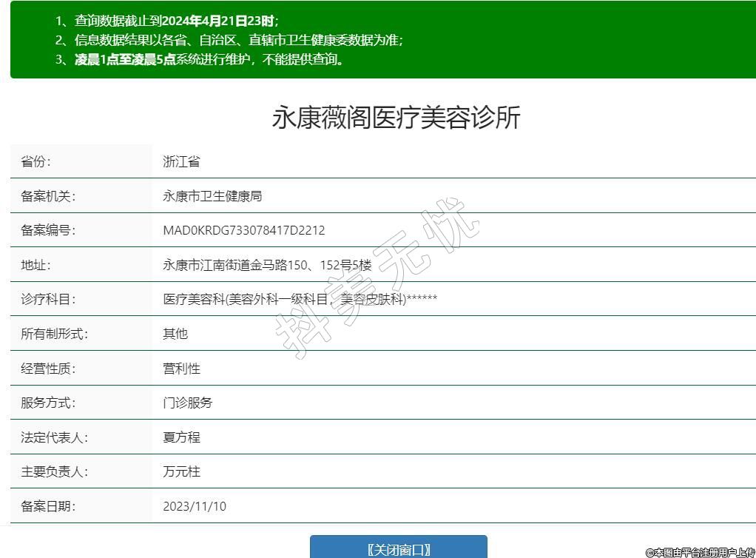Click the 法定代表人 row label

[54, 437]
